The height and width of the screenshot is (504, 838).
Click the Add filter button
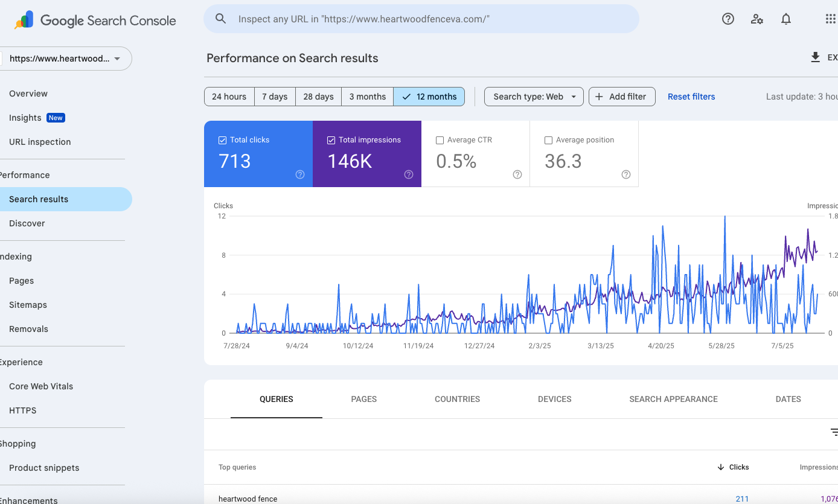click(622, 97)
